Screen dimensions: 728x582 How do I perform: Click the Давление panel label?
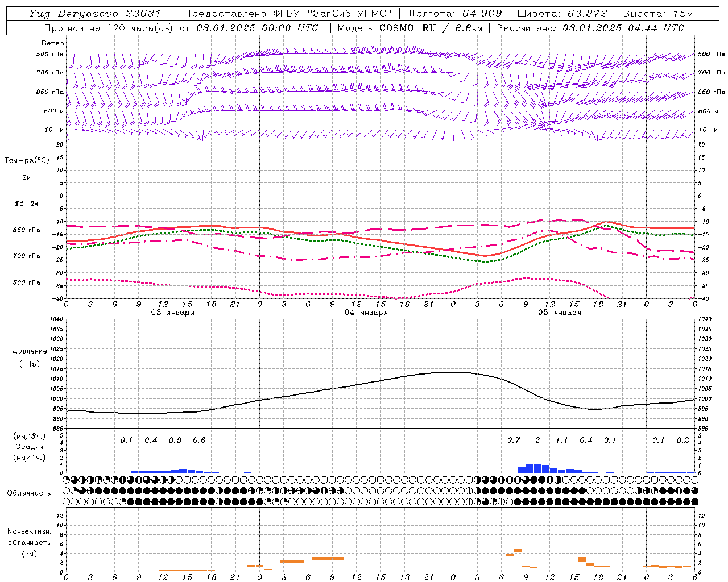(30, 351)
